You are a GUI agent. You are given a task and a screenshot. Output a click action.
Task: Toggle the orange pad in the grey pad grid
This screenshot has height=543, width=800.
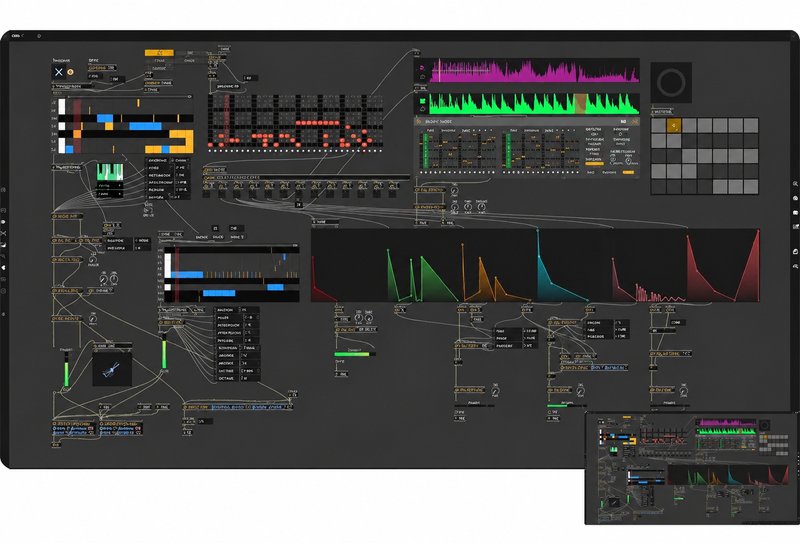673,125
